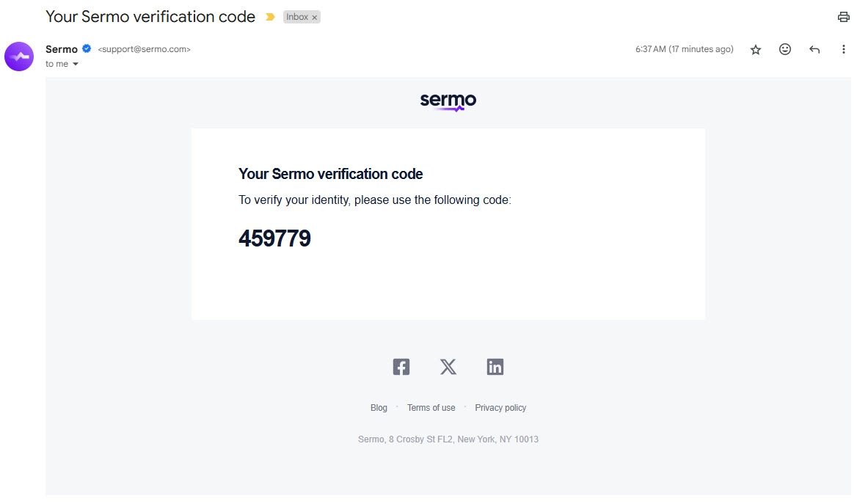Expand the "to me" recipient details arrow

pos(76,64)
